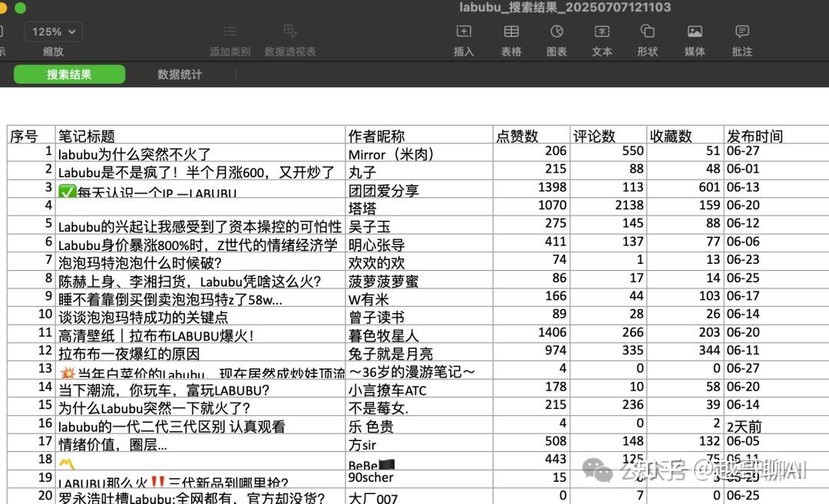829x504 pixels.
Task: Click the author cell '塔塔'
Action: coord(419,207)
